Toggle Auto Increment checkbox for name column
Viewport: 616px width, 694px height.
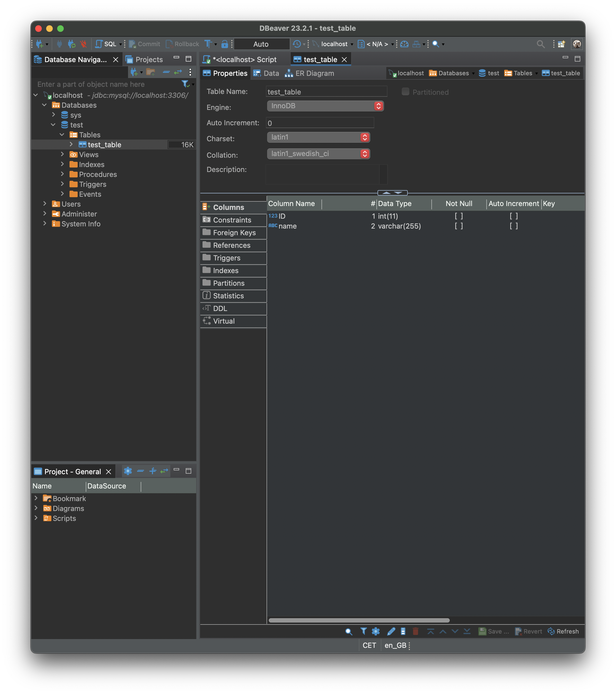[x=514, y=226]
